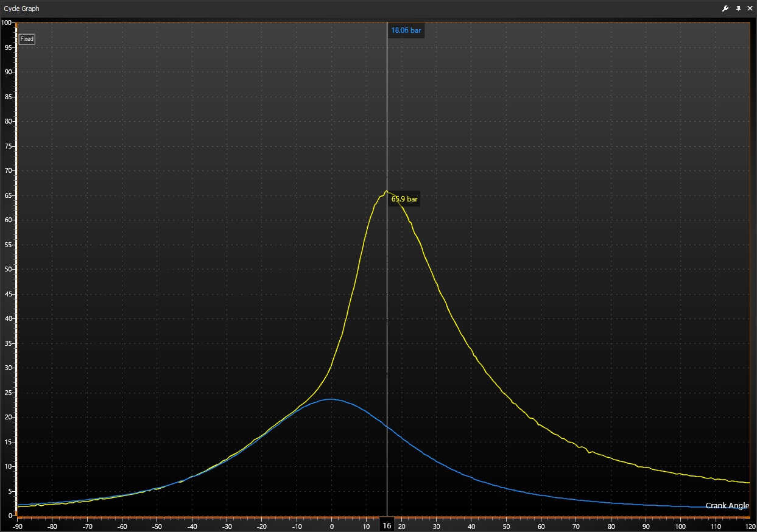Image resolution: width=757 pixels, height=532 pixels.
Task: Click the 120 tick on crank angle axis
Action: click(x=750, y=527)
